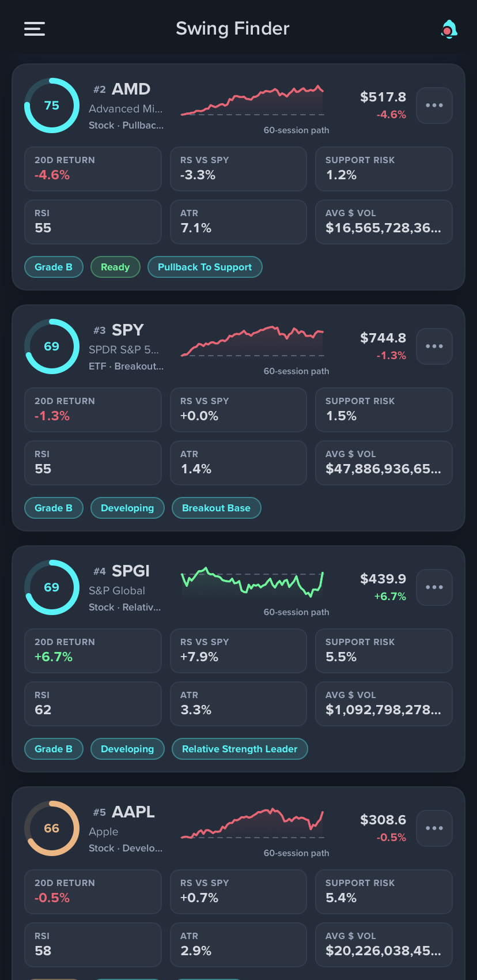Viewport: 477px width, 980px height.
Task: Select the Developing tag on SPY
Action: (127, 508)
